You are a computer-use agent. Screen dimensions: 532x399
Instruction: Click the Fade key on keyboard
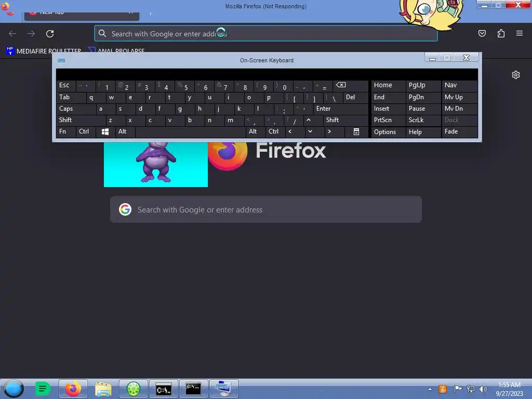tap(459, 131)
